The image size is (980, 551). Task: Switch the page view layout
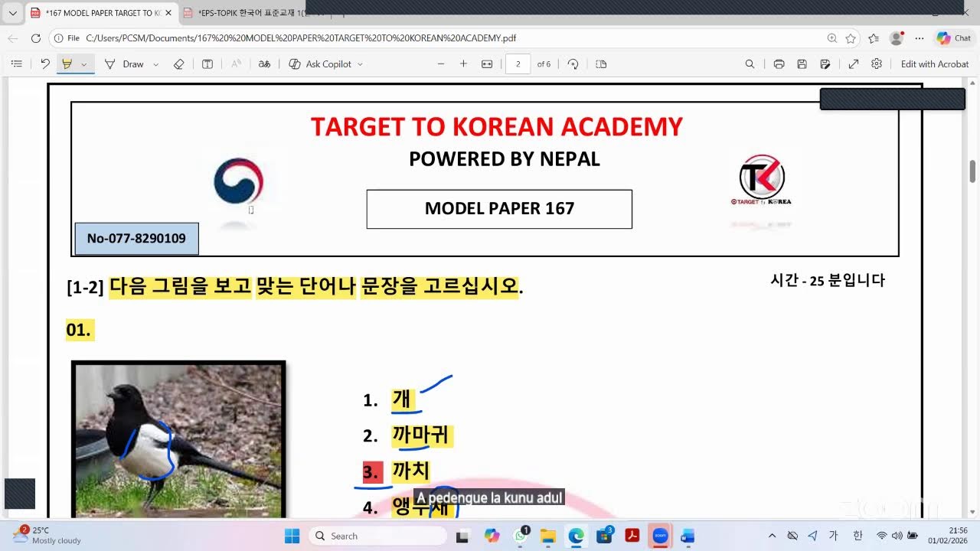601,64
